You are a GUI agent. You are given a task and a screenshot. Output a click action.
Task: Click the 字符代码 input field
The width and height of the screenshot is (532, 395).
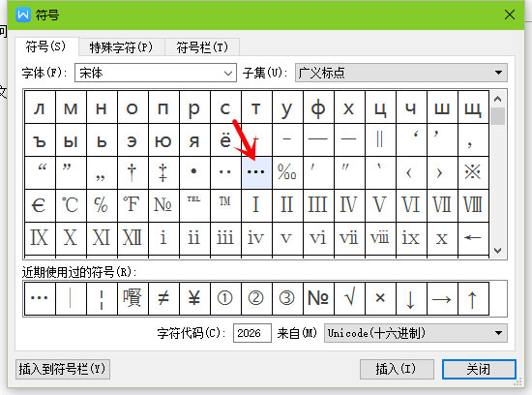252,333
